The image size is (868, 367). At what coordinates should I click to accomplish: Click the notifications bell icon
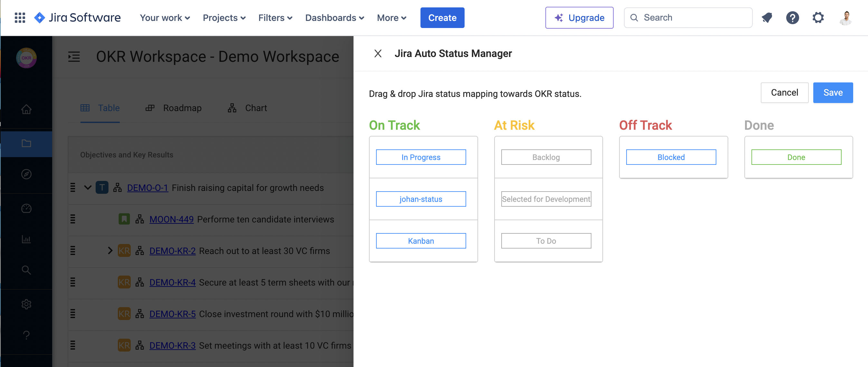[x=767, y=17]
